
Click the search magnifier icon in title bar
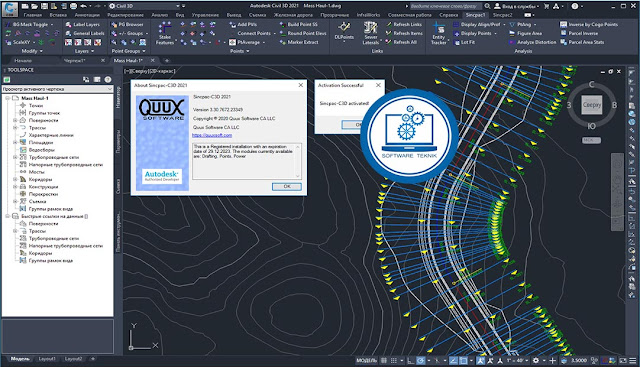point(487,6)
